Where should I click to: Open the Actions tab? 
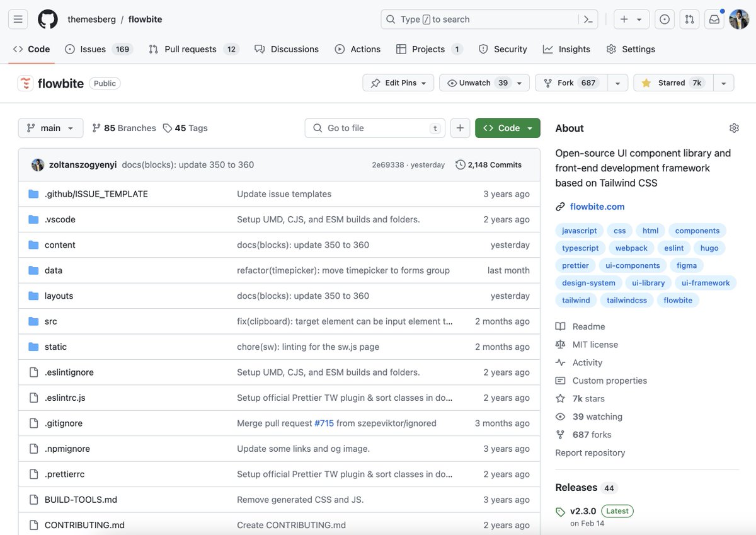pyautogui.click(x=358, y=49)
